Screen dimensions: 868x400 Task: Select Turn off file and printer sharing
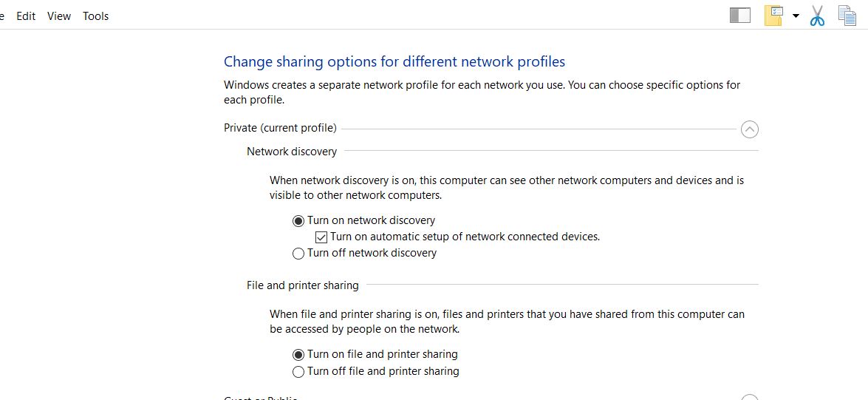tap(298, 371)
